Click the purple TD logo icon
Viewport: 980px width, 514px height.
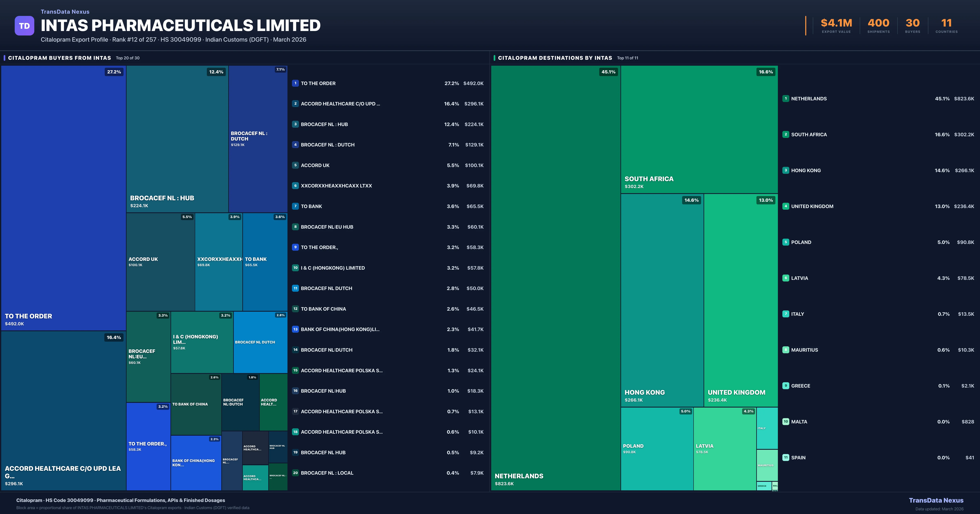coord(24,26)
